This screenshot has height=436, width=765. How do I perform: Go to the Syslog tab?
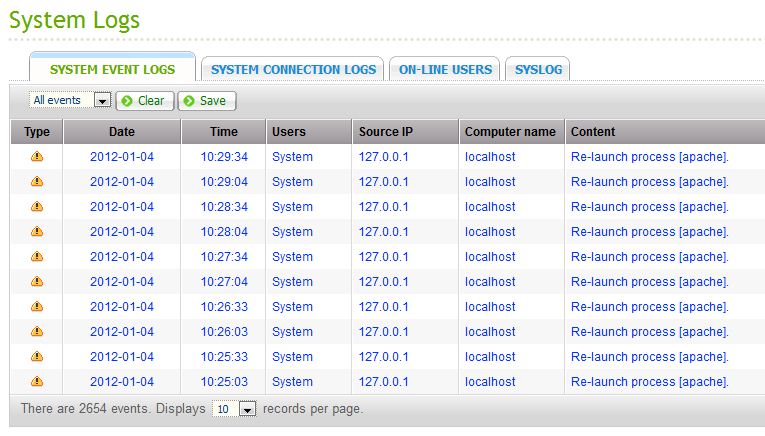point(538,70)
